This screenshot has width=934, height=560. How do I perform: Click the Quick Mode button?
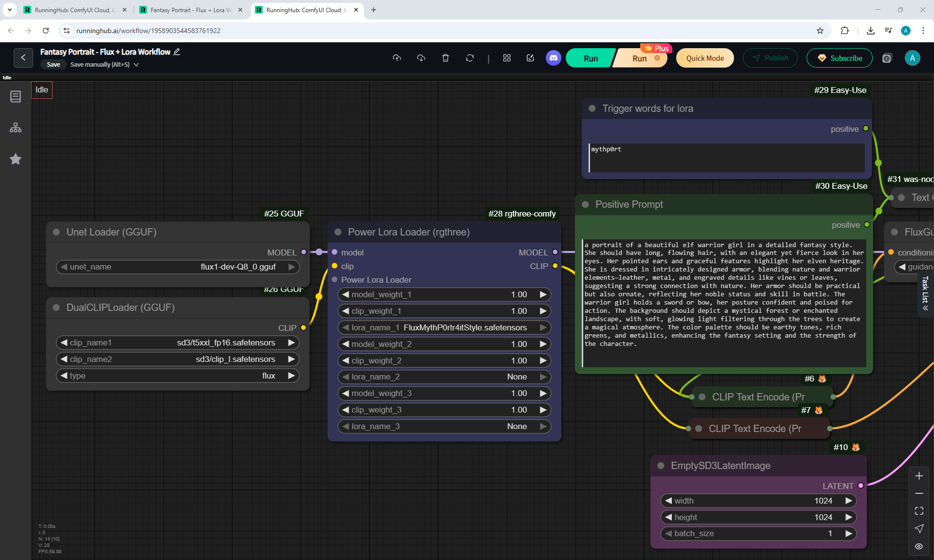point(705,58)
